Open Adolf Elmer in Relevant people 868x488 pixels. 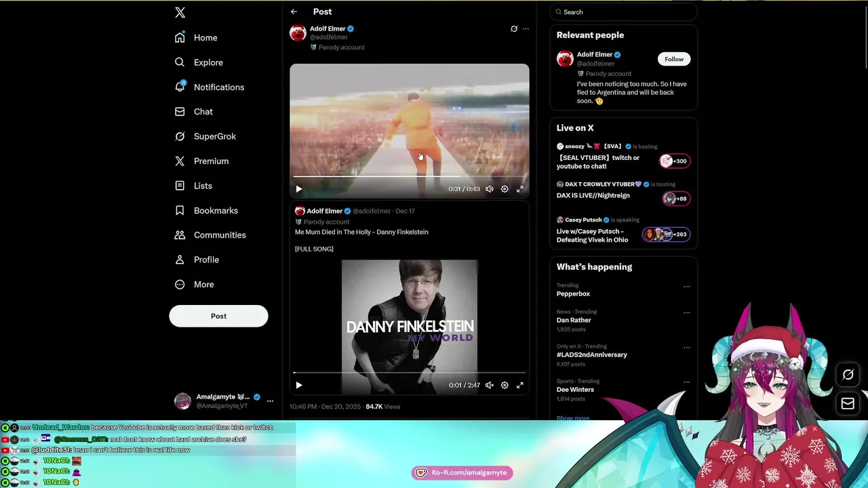(x=595, y=54)
